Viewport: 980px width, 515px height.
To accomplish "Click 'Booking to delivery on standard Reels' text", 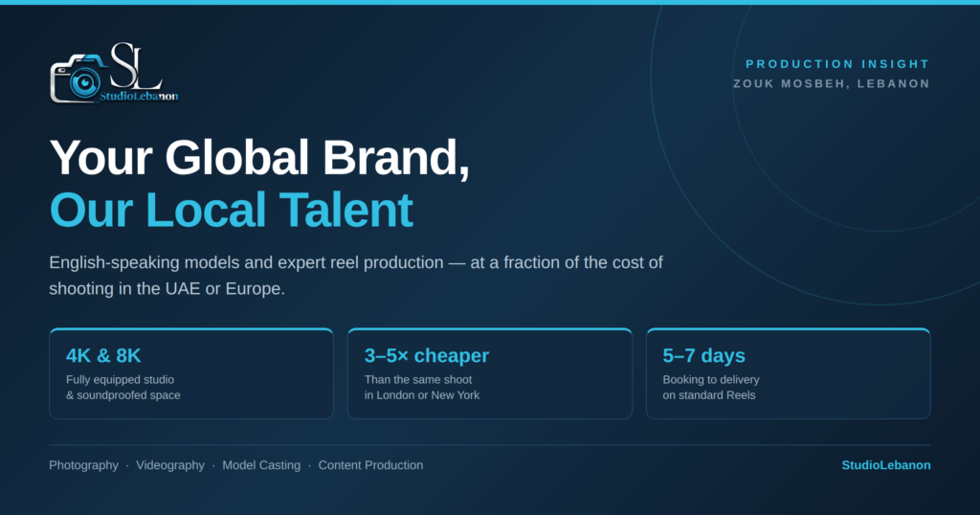I will click(x=711, y=388).
